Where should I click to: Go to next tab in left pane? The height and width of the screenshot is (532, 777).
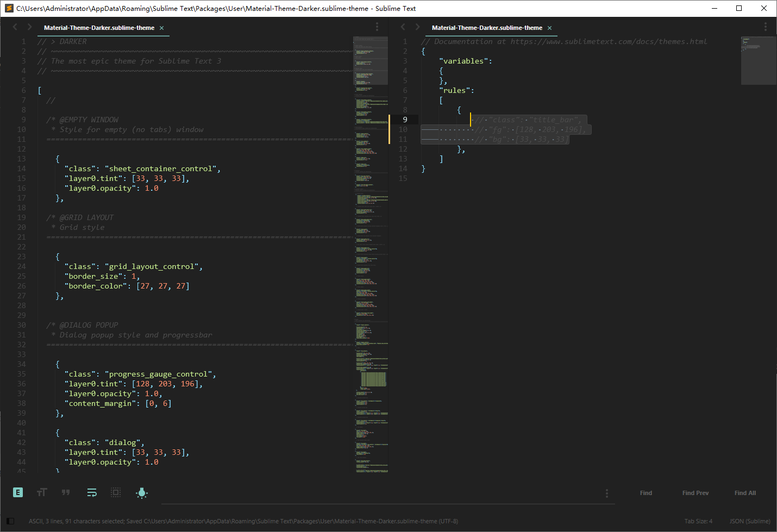click(x=29, y=27)
